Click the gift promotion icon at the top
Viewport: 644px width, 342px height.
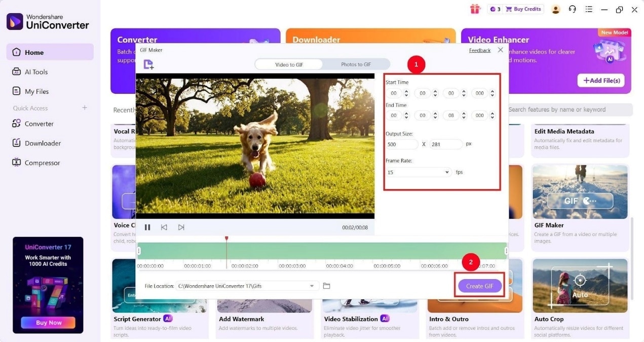[474, 9]
